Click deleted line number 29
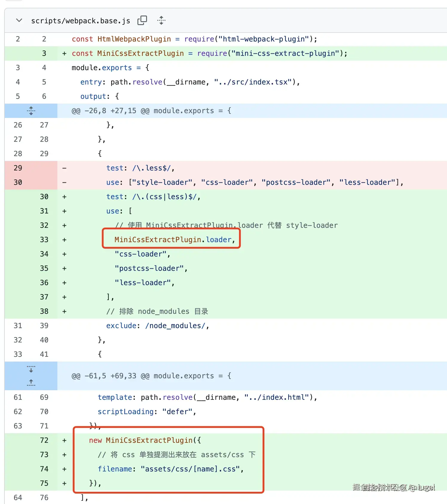This screenshot has height=504, width=447. 18,168
